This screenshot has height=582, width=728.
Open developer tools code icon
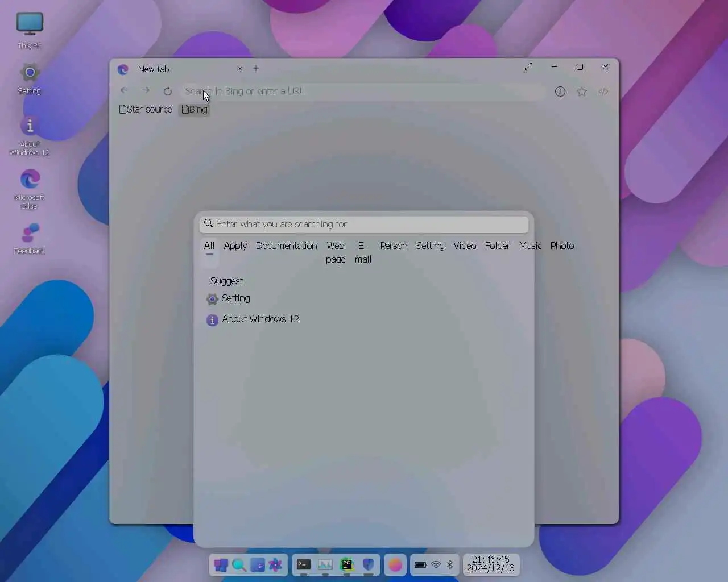(x=603, y=92)
